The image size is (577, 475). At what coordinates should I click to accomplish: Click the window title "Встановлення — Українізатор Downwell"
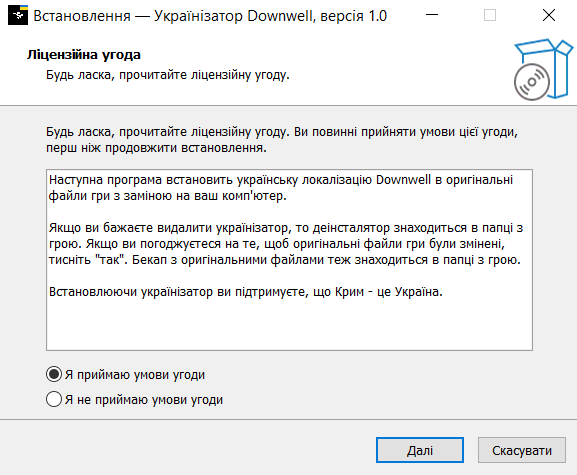pyautogui.click(x=210, y=16)
